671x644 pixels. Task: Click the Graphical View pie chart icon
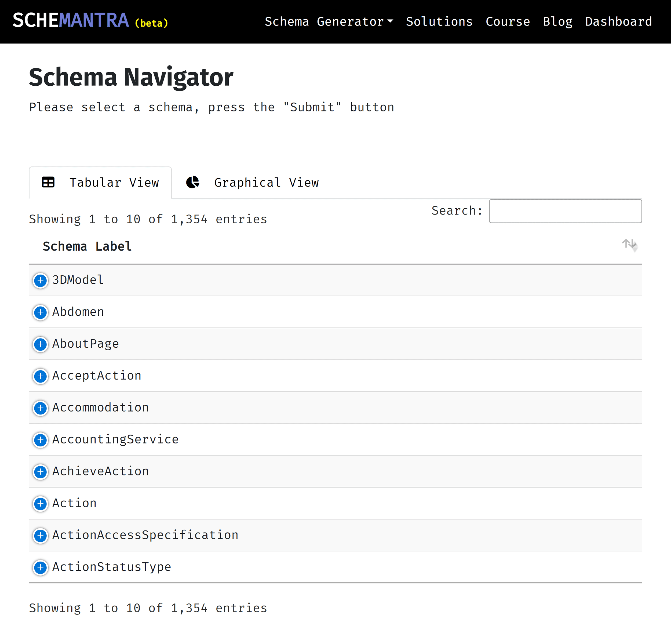[x=193, y=183]
